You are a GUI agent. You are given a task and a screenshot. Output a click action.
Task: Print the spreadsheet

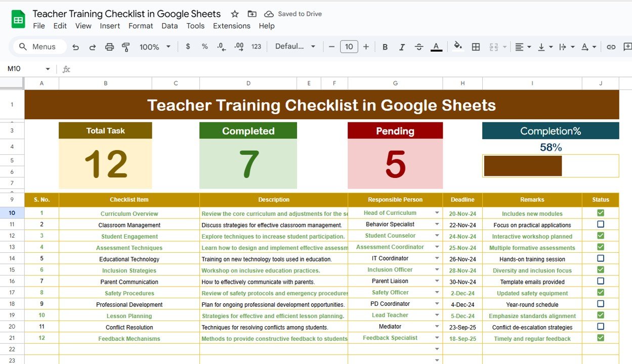109,47
